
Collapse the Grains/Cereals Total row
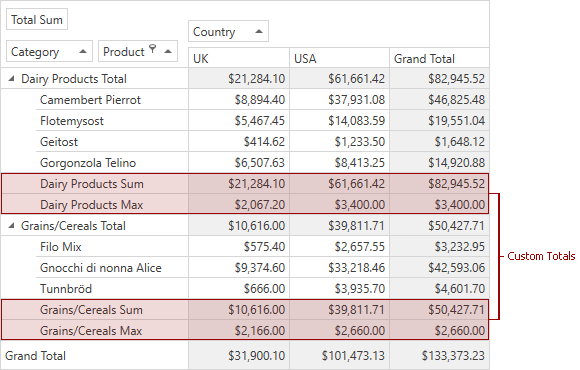pos(11,225)
